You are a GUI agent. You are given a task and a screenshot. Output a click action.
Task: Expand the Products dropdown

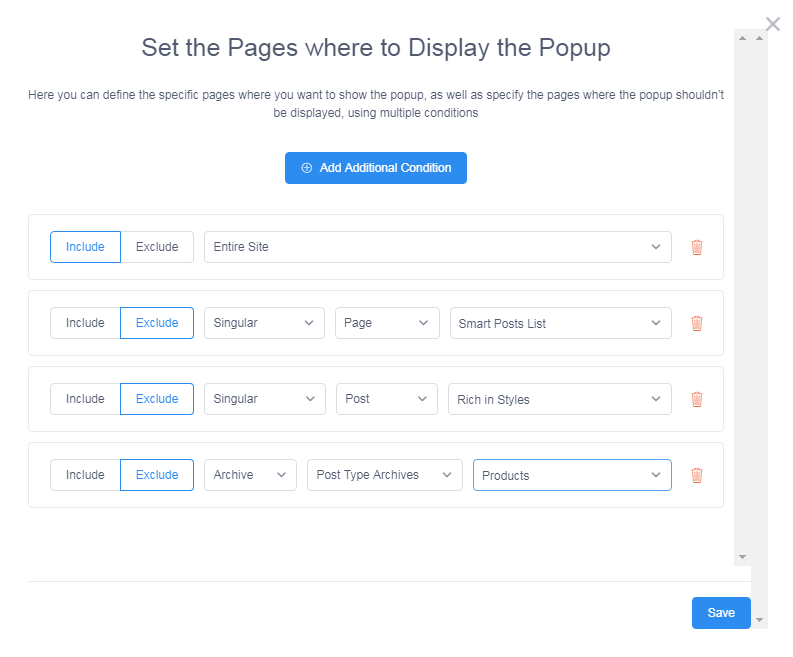coord(572,474)
